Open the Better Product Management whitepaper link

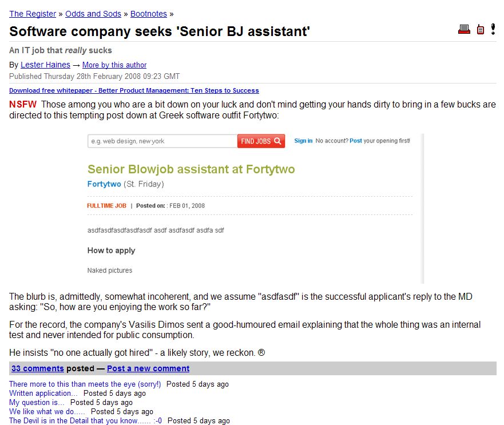click(x=134, y=90)
